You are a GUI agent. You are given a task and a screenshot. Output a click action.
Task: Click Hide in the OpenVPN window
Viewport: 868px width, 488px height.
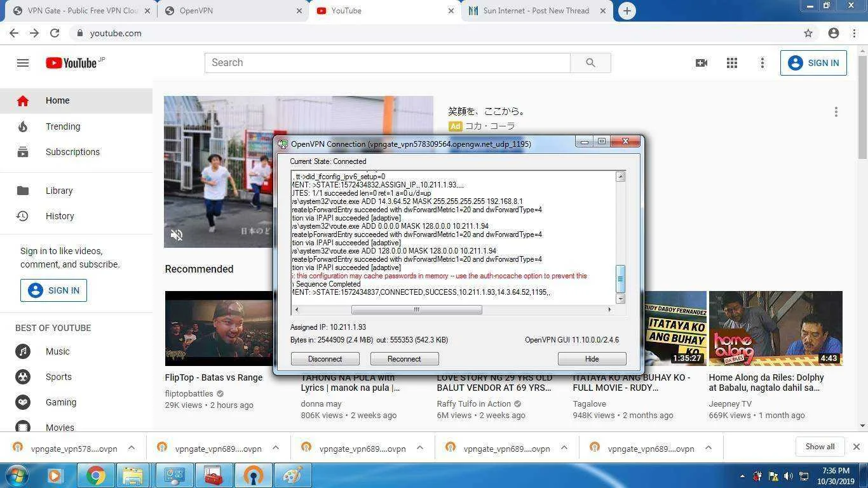(592, 359)
